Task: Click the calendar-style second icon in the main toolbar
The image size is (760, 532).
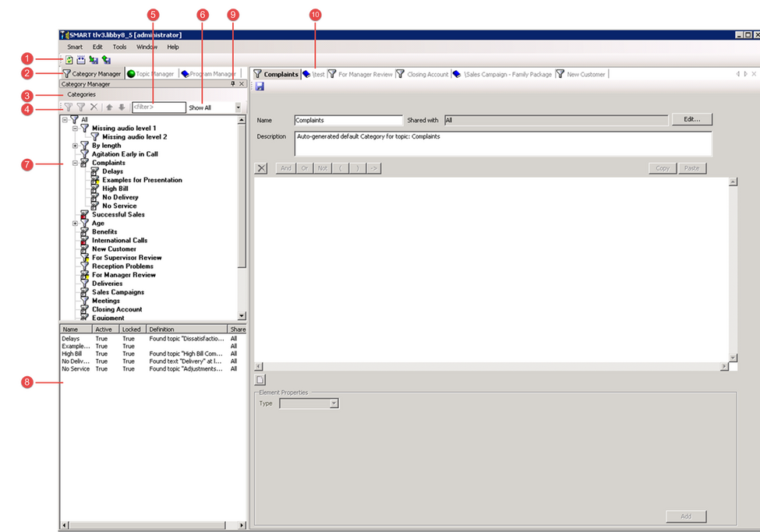Action: point(81,60)
